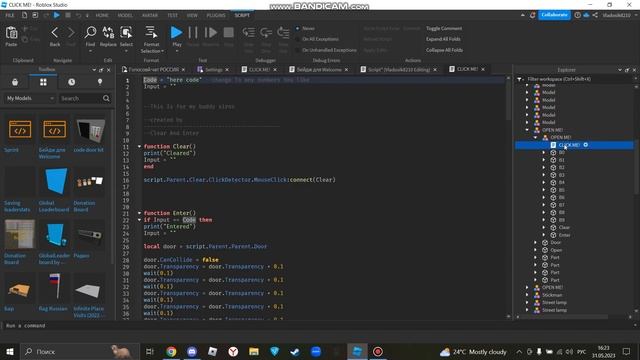Start playtest with the large Play icon
The width and height of the screenshot is (640, 360).
tap(176, 32)
